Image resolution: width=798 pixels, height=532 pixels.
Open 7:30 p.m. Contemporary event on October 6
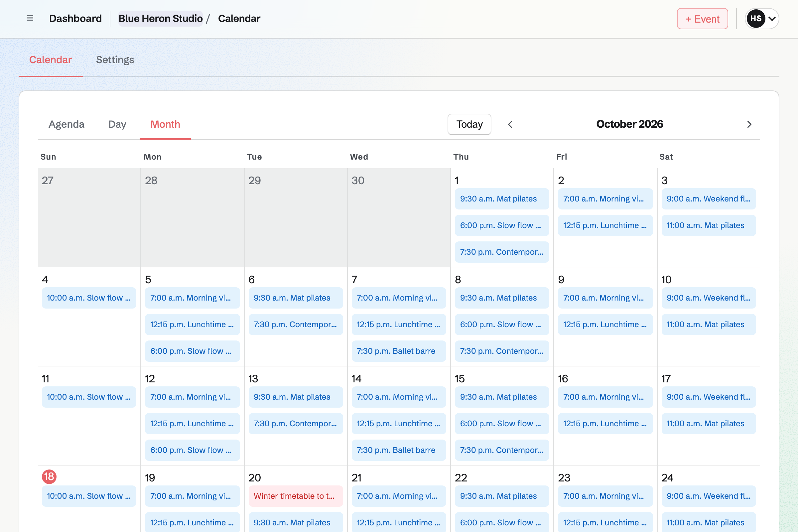(x=296, y=325)
